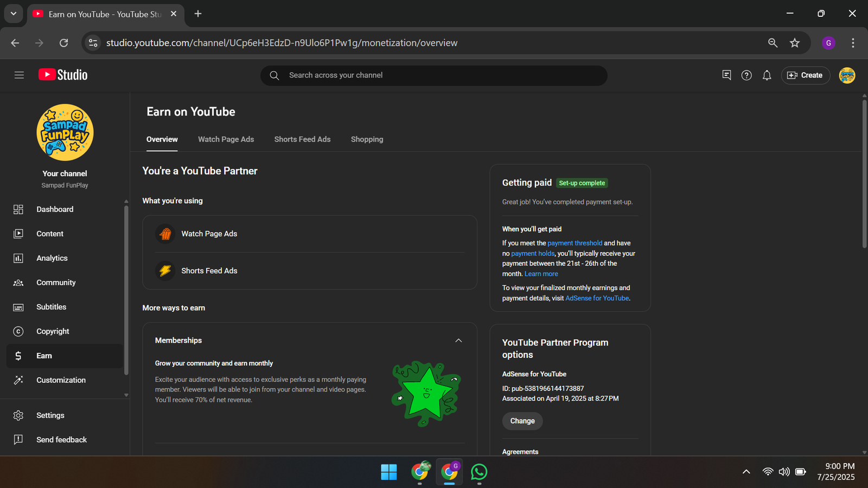This screenshot has height=488, width=868.
Task: Click the Sampad FunPlay channel picture
Action: [x=65, y=132]
